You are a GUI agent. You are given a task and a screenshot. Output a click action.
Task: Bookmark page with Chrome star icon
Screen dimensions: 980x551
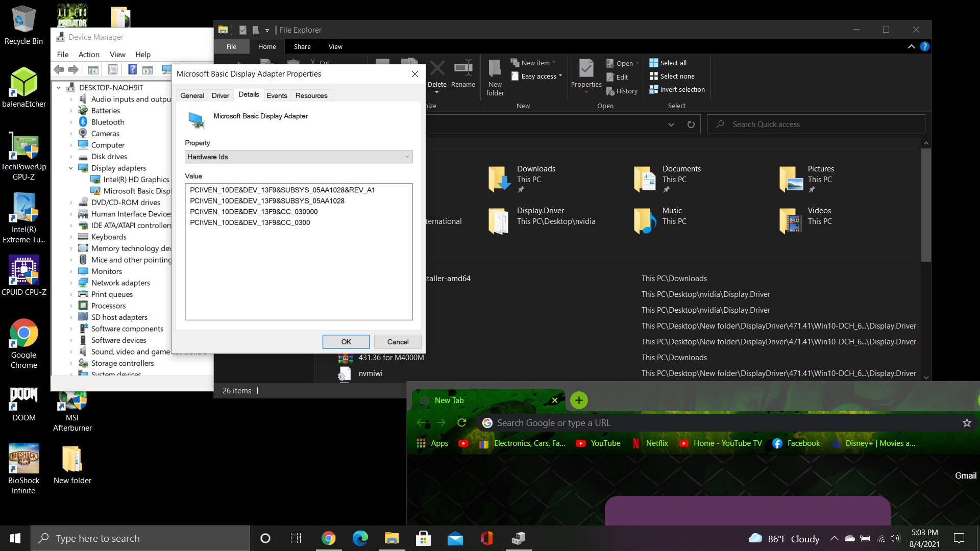(966, 423)
